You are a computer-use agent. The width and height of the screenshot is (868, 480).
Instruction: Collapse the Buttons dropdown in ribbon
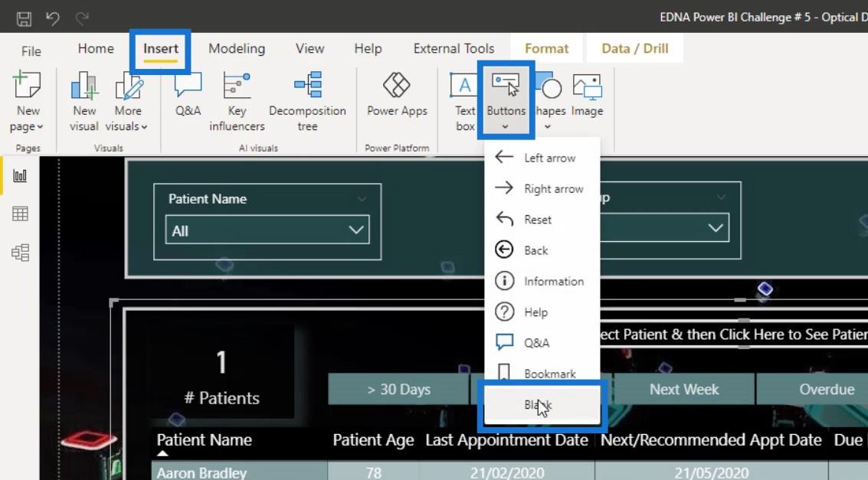click(506, 100)
